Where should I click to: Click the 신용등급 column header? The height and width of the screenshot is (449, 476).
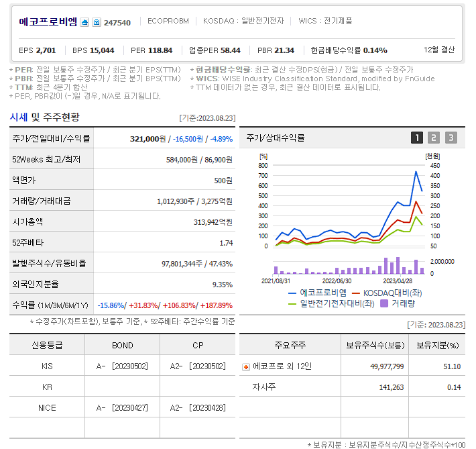coord(47,346)
